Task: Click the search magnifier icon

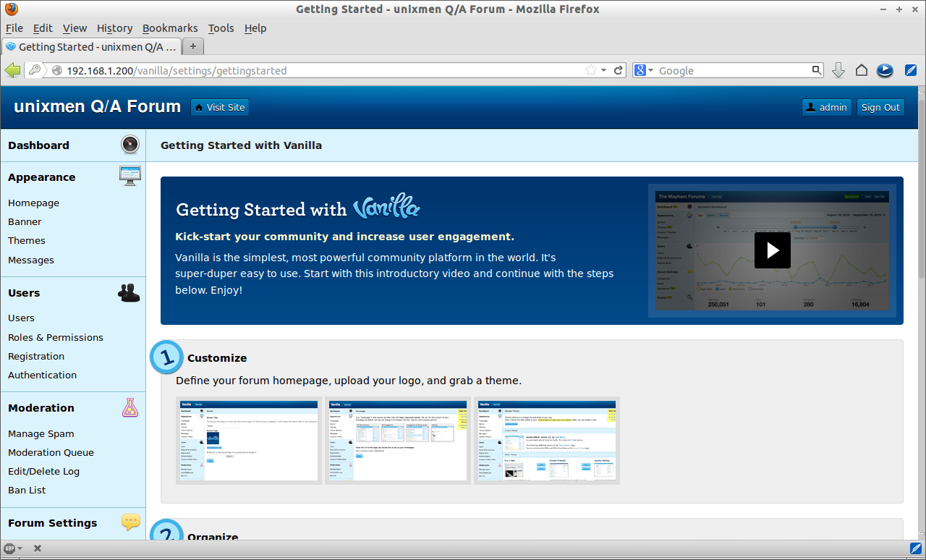Action: 817,70
